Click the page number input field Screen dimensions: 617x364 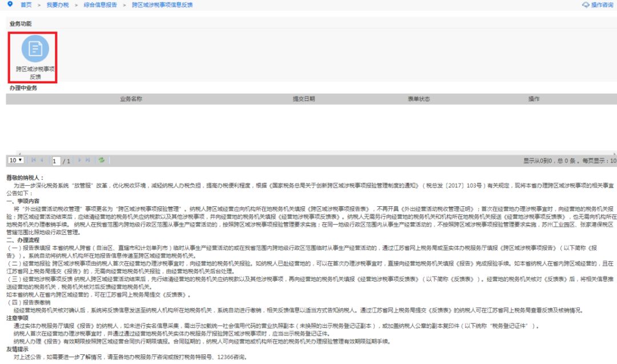[x=57, y=161]
